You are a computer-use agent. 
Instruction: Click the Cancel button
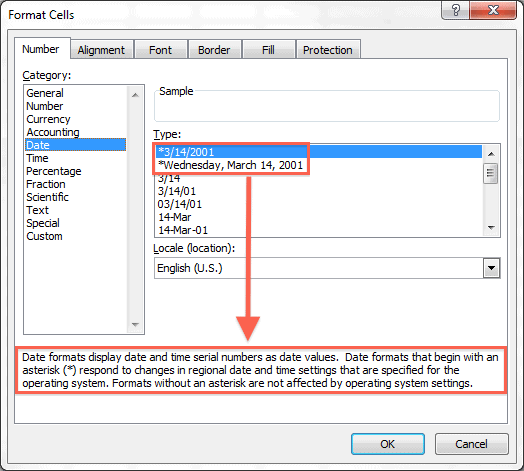tap(472, 444)
